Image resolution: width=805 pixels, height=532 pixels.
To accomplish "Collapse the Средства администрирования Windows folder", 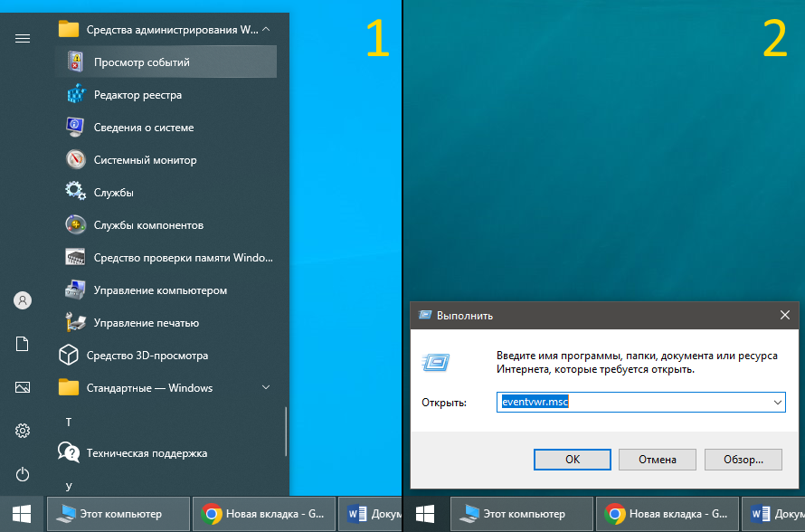I will click(x=266, y=29).
